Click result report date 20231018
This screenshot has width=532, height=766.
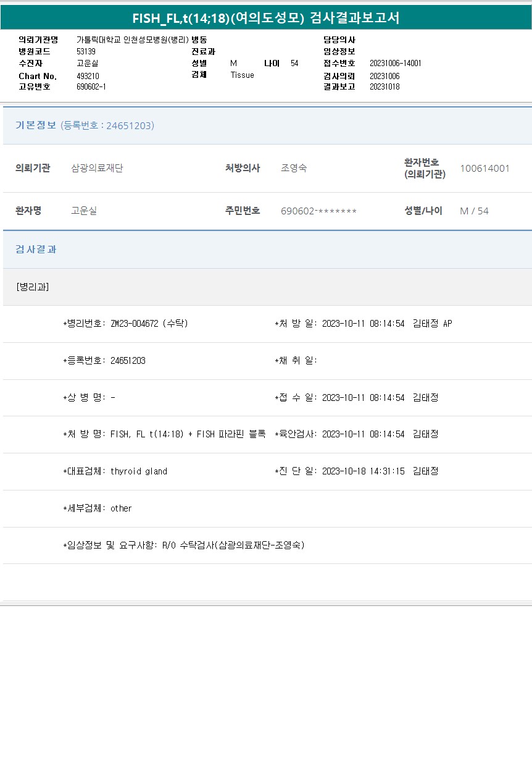click(384, 86)
